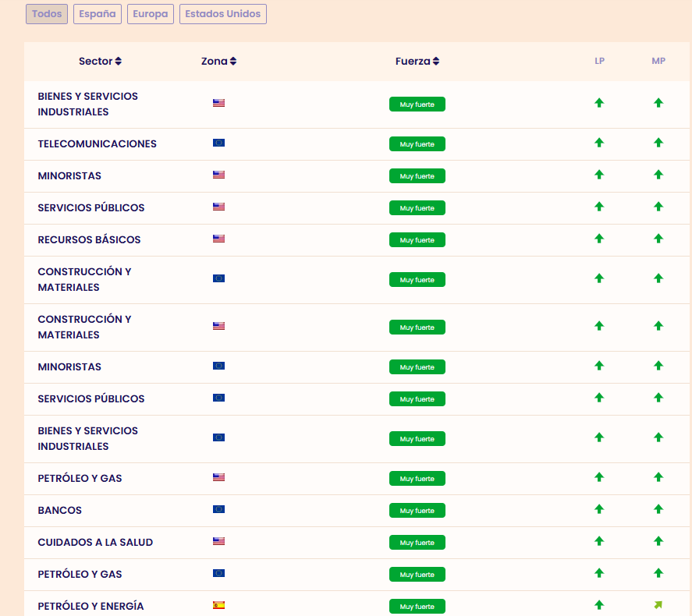Click LP green arrow for Bancos
This screenshot has width=692, height=616.
[599, 509]
